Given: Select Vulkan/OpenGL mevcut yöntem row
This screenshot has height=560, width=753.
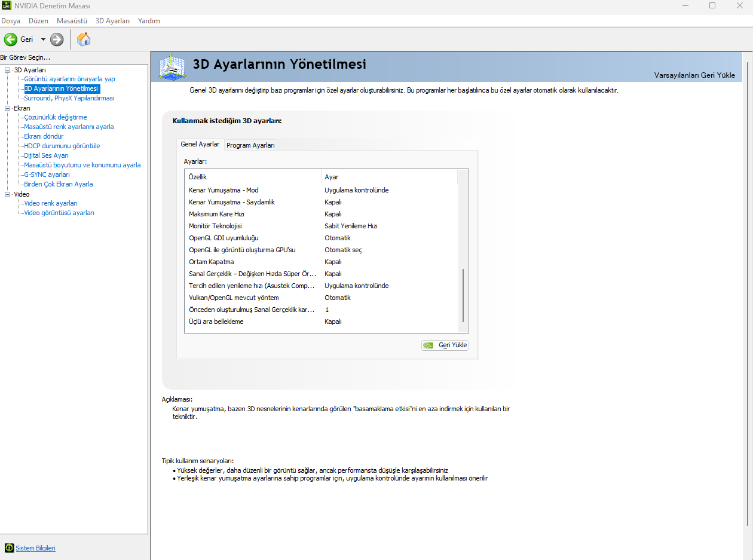Looking at the screenshot, I should point(321,298).
